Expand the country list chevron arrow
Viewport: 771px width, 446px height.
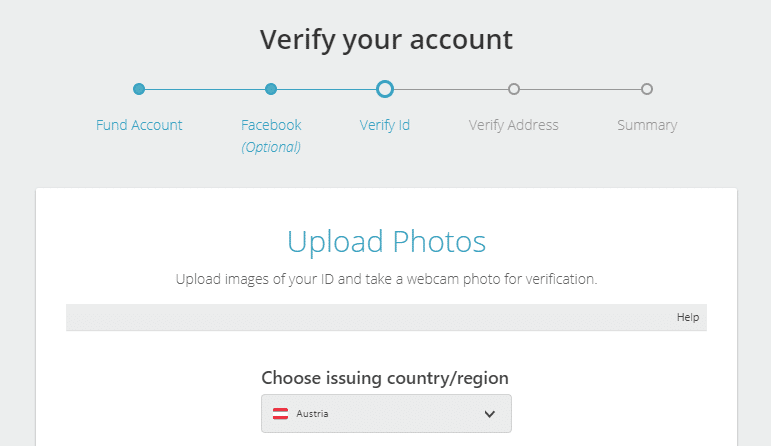coord(490,413)
